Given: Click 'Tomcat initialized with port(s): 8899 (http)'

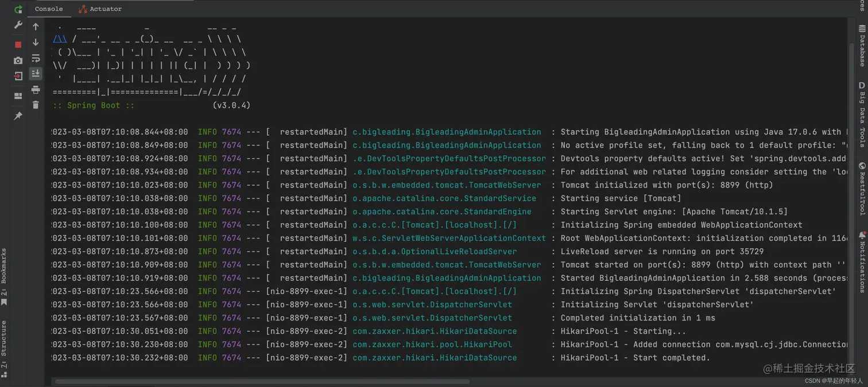Looking at the screenshot, I should (x=666, y=185).
